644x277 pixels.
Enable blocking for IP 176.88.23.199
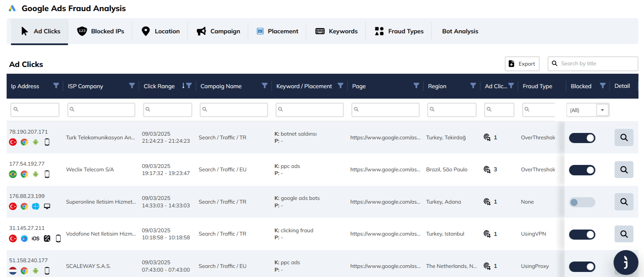click(582, 202)
